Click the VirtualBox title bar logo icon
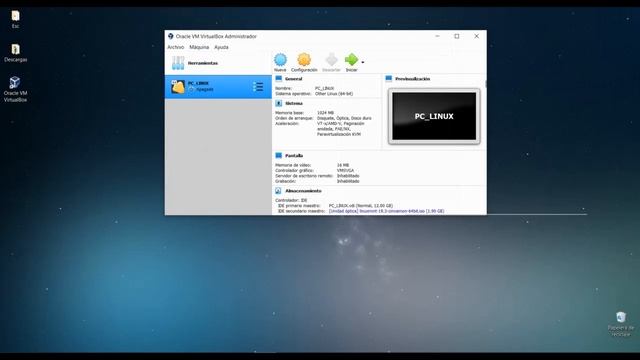 click(x=171, y=36)
